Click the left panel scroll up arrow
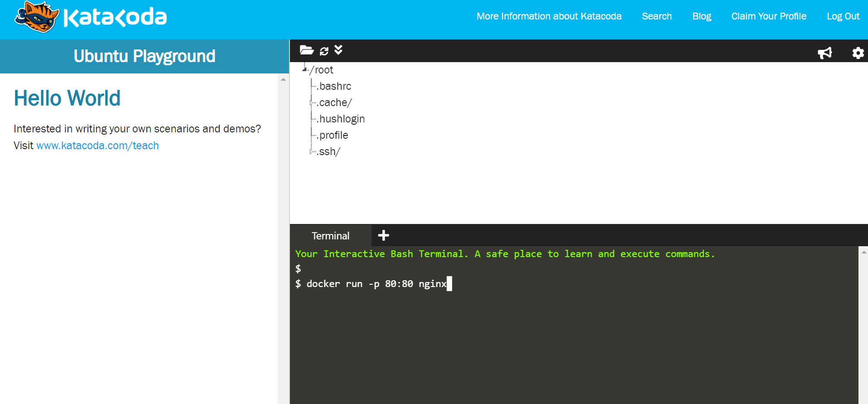This screenshot has width=868, height=404. [284, 79]
